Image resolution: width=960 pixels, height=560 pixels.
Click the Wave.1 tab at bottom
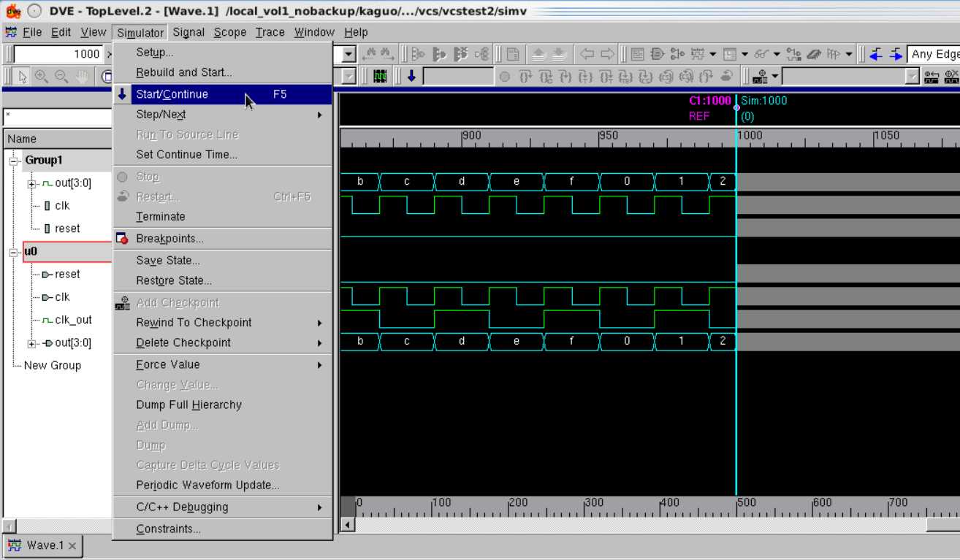coord(42,545)
